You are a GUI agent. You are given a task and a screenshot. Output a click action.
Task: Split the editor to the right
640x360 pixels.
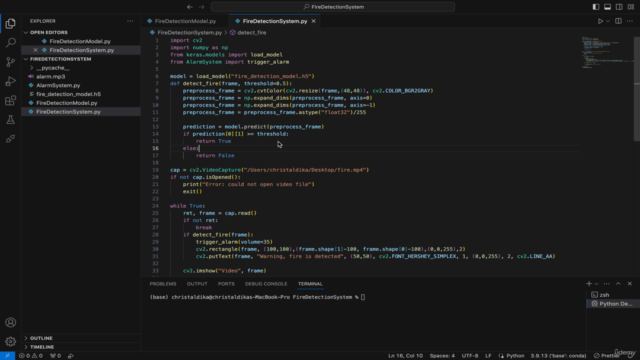point(618,21)
